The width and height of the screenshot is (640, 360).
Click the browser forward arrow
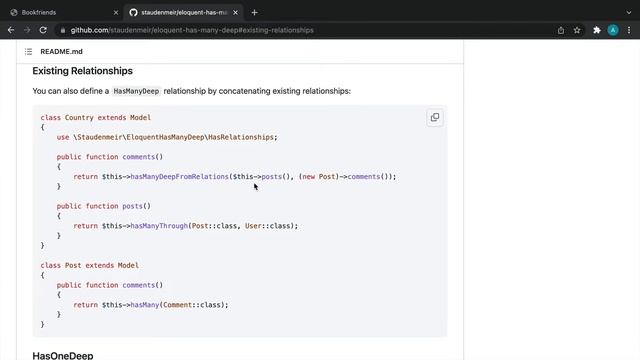27,30
